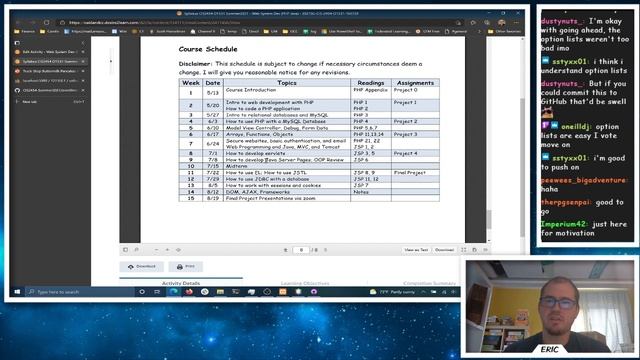Viewport: 640px width, 360px height.
Task: Select the Activity Details tab
Action: [181, 283]
